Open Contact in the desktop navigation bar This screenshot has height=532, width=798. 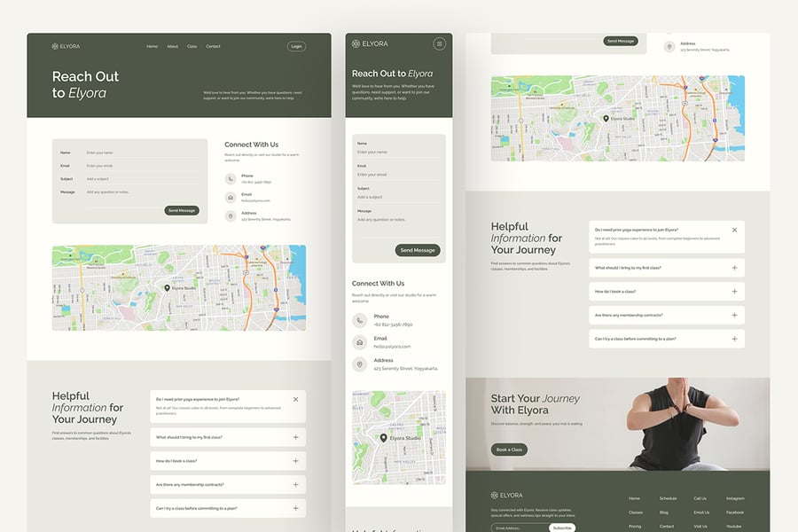coord(213,46)
